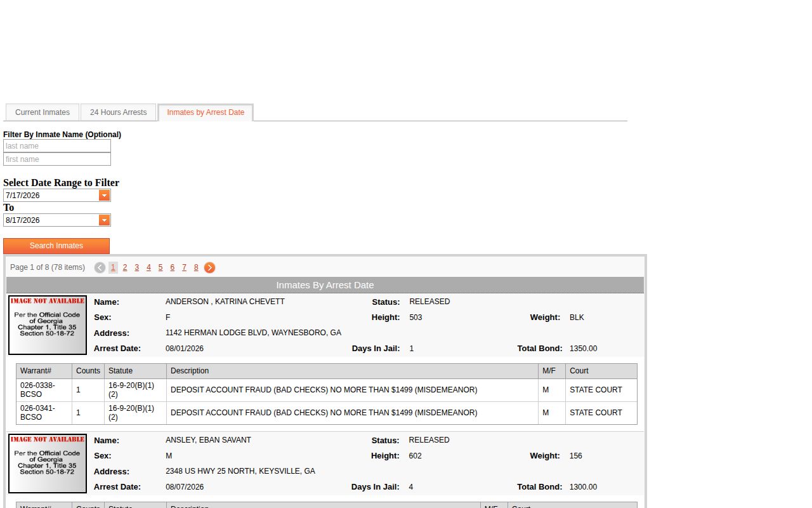This screenshot has height=508, width=812.
Task: Click the Search Inmates button
Action: point(56,246)
